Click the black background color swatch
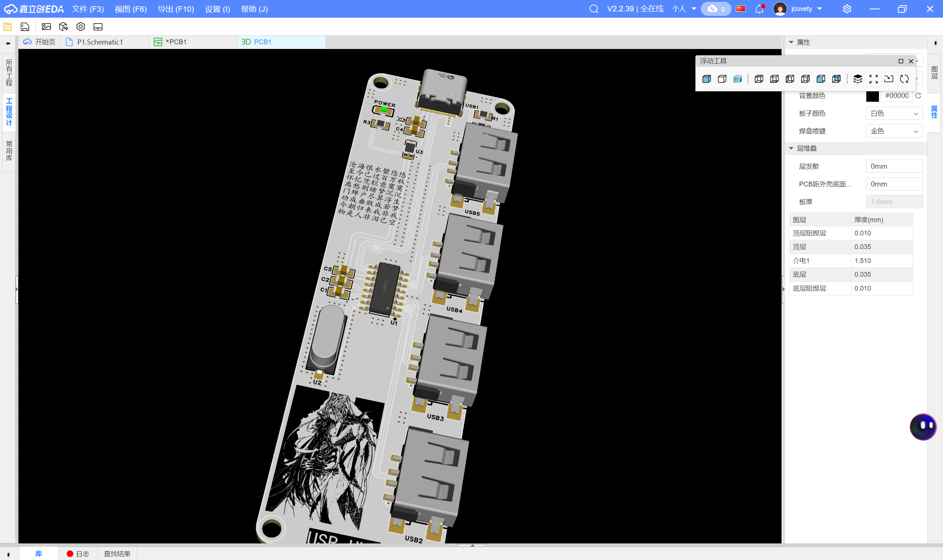Viewport: 943px width, 560px height. point(873,96)
